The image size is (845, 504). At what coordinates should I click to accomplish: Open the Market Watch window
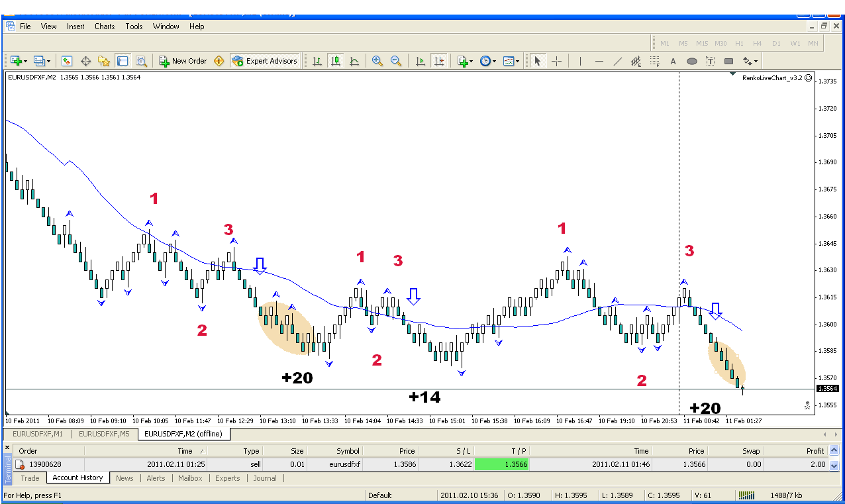pyautogui.click(x=67, y=61)
